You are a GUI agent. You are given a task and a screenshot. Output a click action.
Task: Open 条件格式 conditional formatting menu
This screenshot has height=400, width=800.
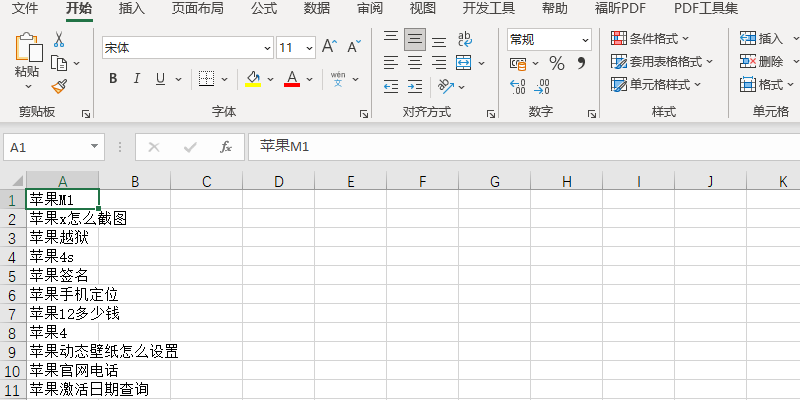(650, 38)
